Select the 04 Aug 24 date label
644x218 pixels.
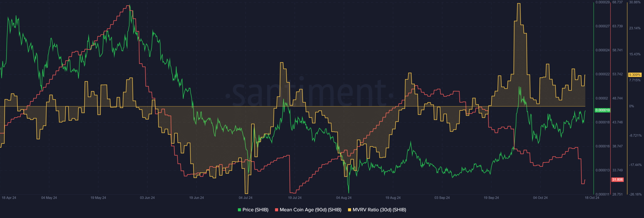pos(344,198)
